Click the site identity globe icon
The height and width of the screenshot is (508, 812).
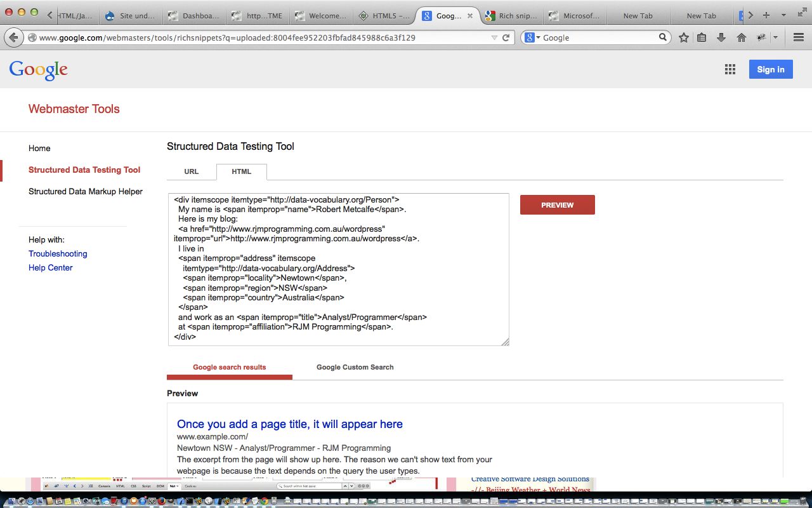point(32,37)
